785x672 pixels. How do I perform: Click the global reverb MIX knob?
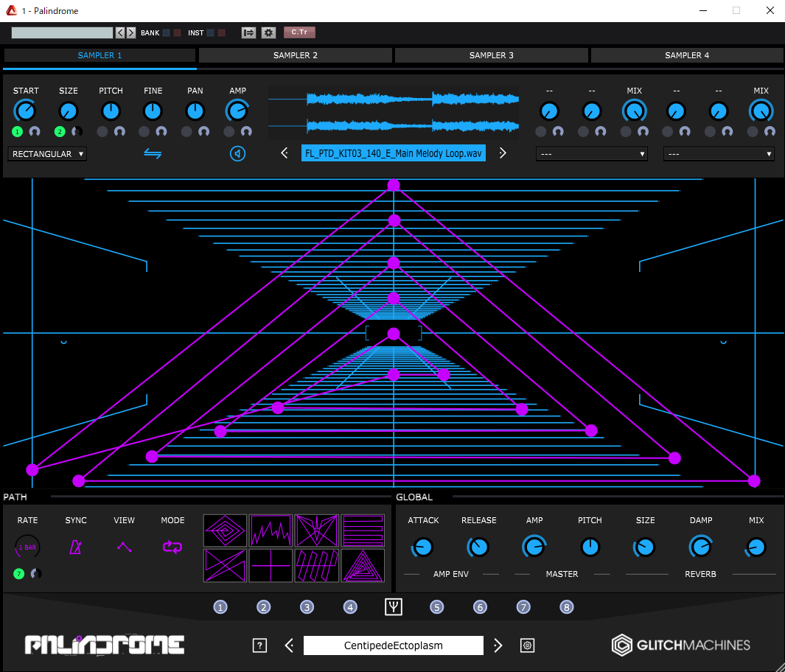(756, 547)
